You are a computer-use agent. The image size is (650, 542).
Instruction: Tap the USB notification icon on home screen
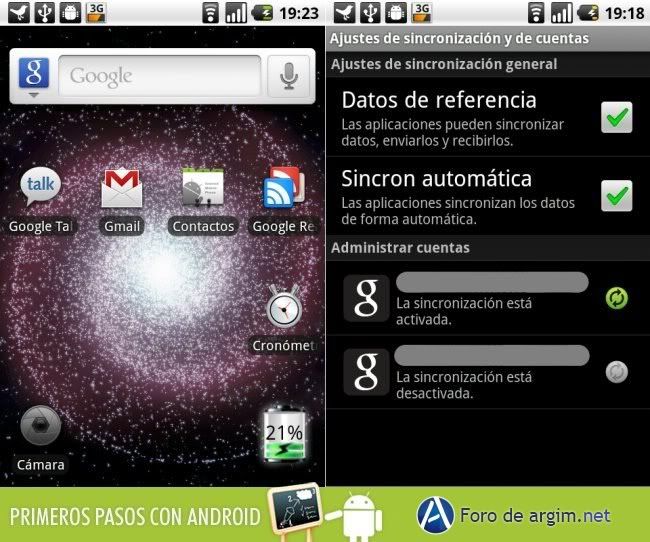point(44,12)
